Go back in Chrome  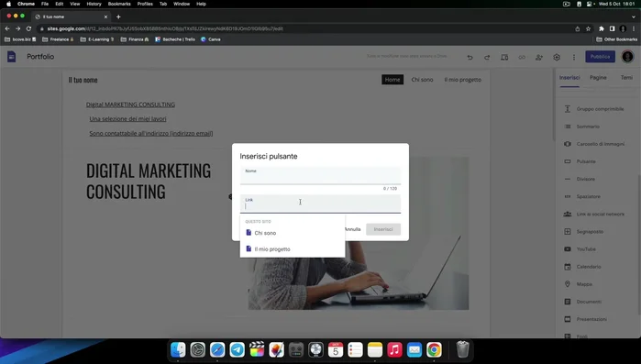pos(7,28)
